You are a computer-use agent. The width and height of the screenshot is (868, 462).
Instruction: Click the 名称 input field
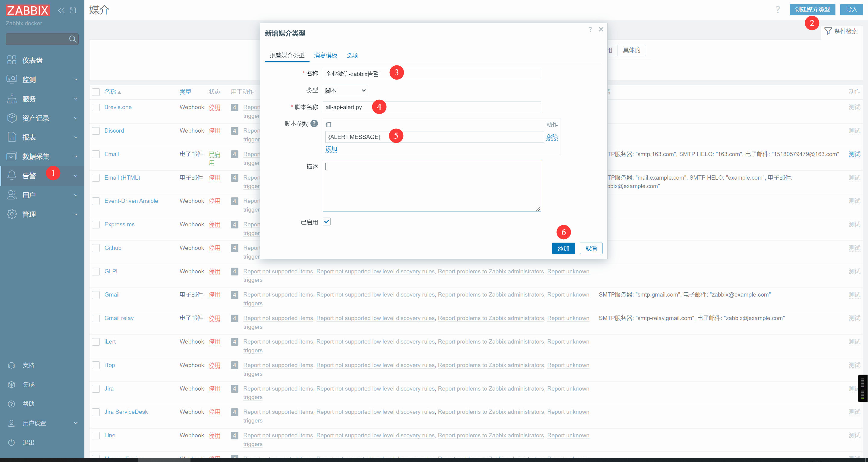pos(432,74)
